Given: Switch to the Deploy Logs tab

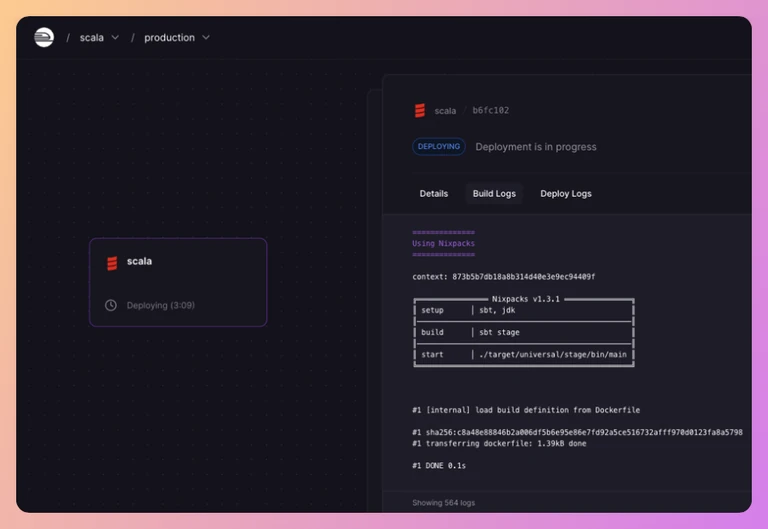Looking at the screenshot, I should coord(566,193).
